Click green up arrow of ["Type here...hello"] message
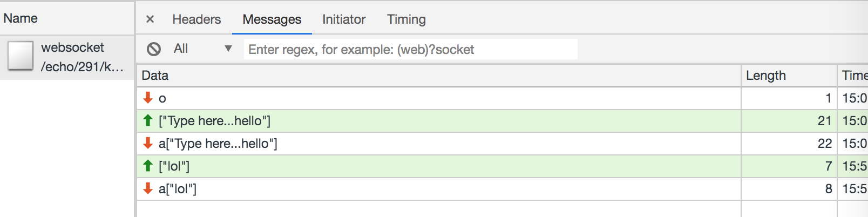This screenshot has height=217, width=868. [x=148, y=120]
